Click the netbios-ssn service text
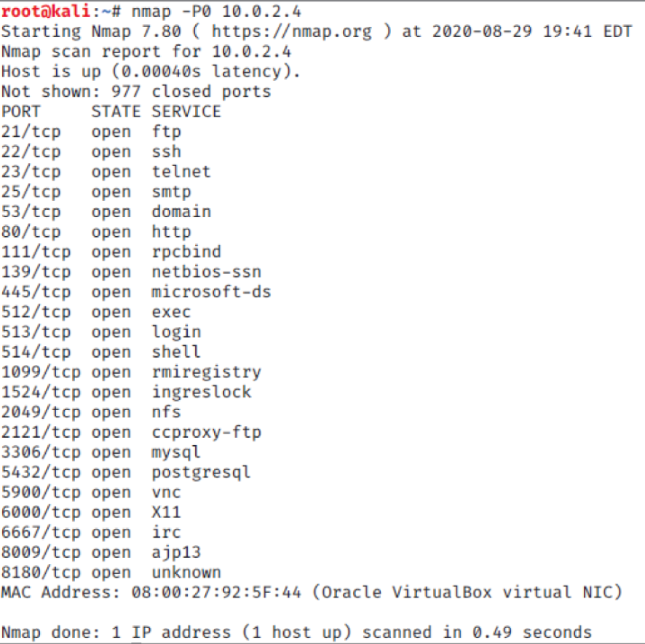Viewport: 645px width, 644px height. coord(207,272)
